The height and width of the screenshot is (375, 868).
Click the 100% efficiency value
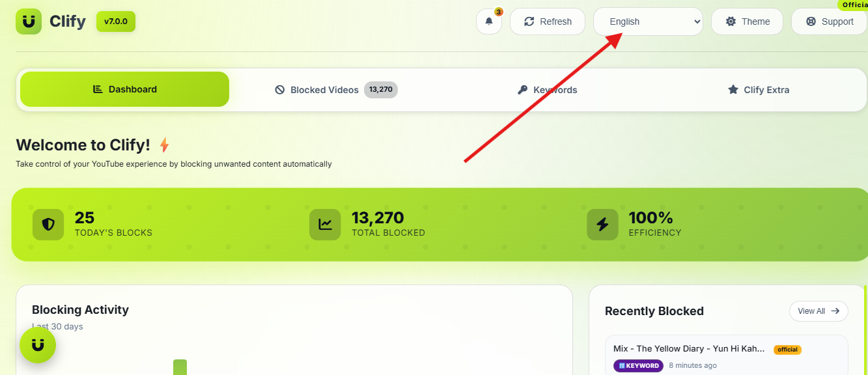pyautogui.click(x=651, y=217)
